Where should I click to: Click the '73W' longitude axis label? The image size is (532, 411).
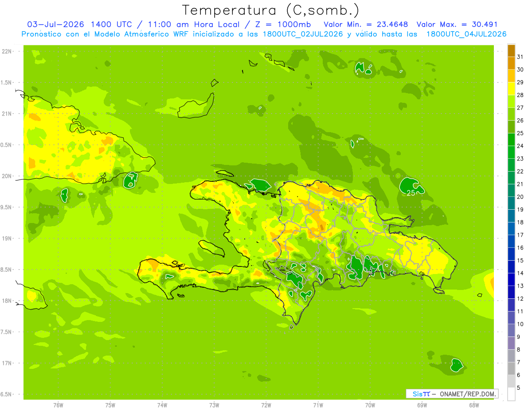coord(214,405)
